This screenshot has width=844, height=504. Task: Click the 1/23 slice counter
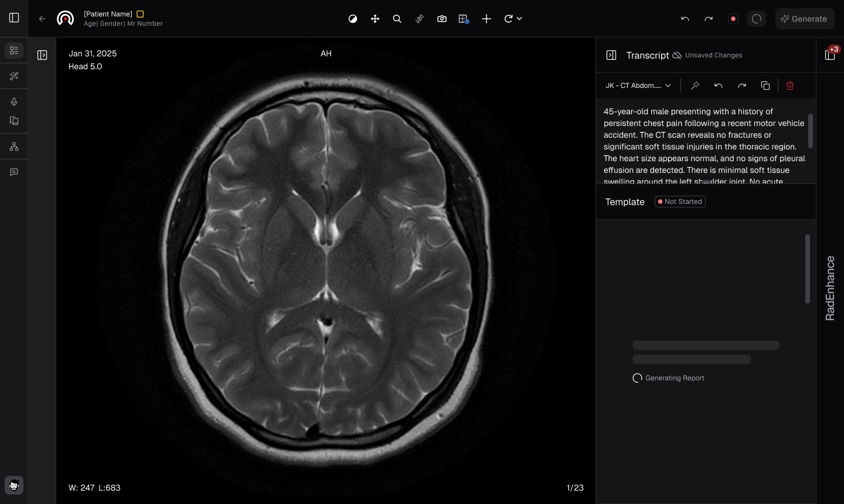(x=575, y=488)
